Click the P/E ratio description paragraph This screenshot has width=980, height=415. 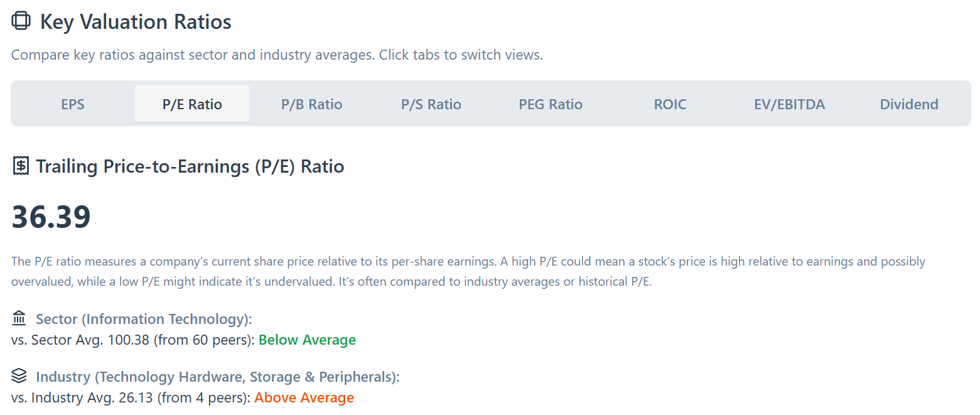(x=468, y=271)
